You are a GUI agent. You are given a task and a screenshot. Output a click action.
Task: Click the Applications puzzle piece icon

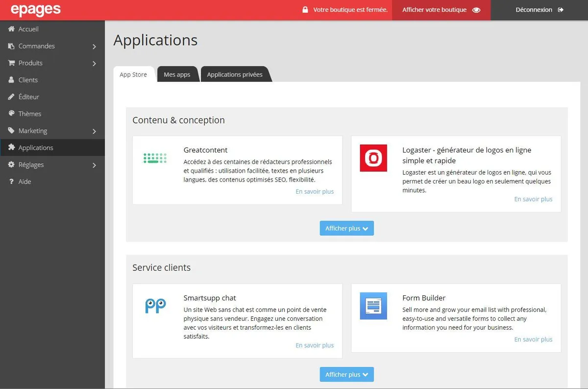tap(11, 148)
